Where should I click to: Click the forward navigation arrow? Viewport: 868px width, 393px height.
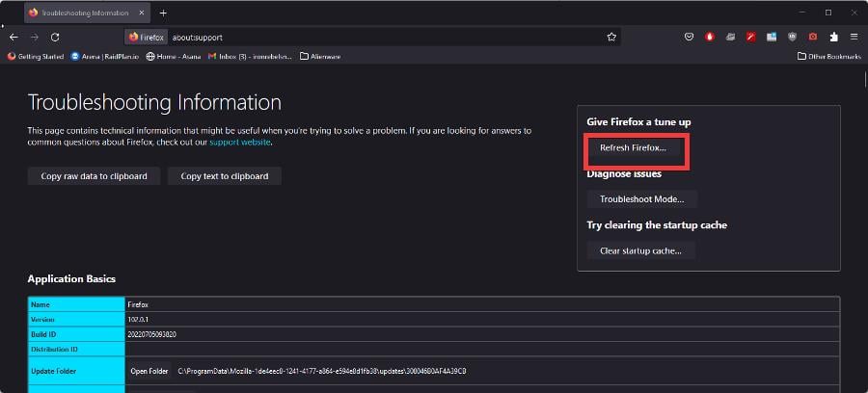click(35, 37)
